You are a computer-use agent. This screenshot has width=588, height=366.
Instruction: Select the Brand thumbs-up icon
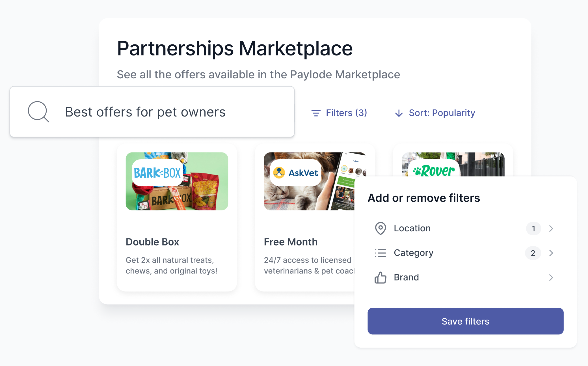pos(381,277)
